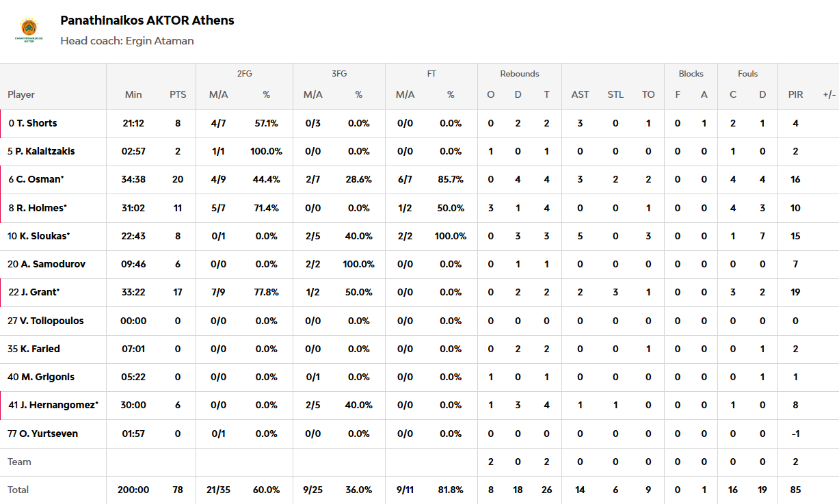Sort by PIR column header
This screenshot has height=504, width=839.
(795, 95)
